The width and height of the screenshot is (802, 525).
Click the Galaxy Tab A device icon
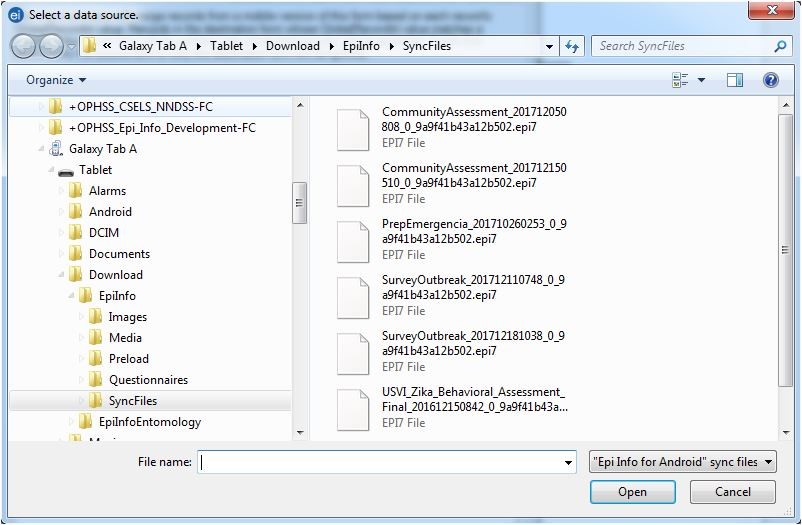coord(56,149)
